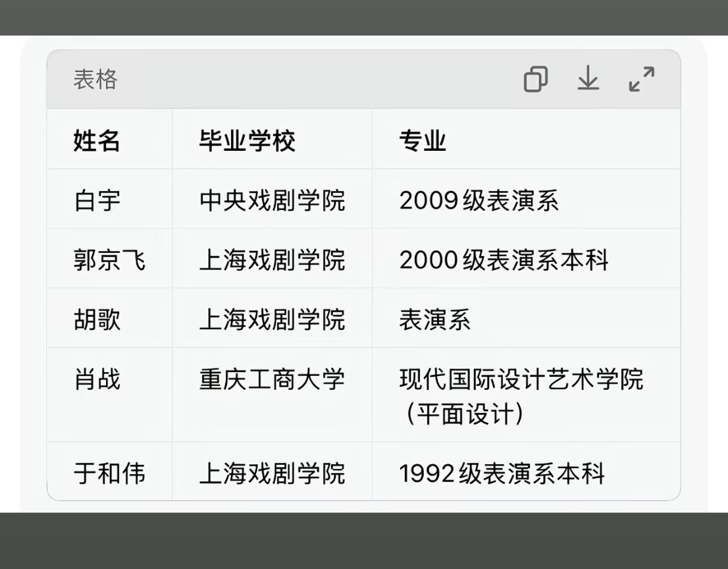Expand the table to fullscreen

642,78
